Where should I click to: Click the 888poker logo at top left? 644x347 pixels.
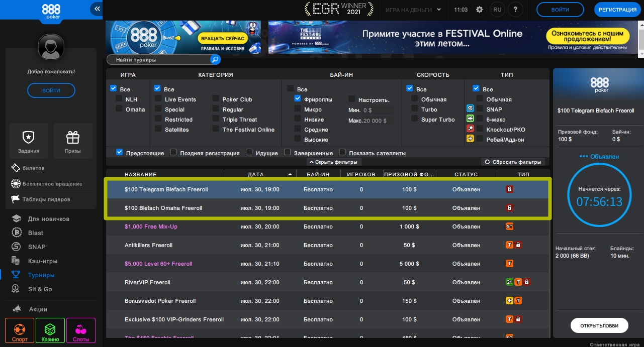[51, 11]
